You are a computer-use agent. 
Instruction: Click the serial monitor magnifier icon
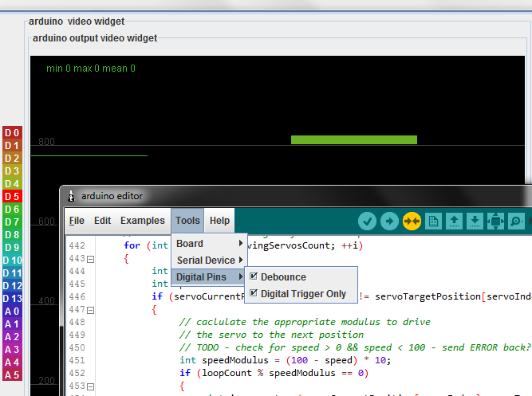pos(516,222)
